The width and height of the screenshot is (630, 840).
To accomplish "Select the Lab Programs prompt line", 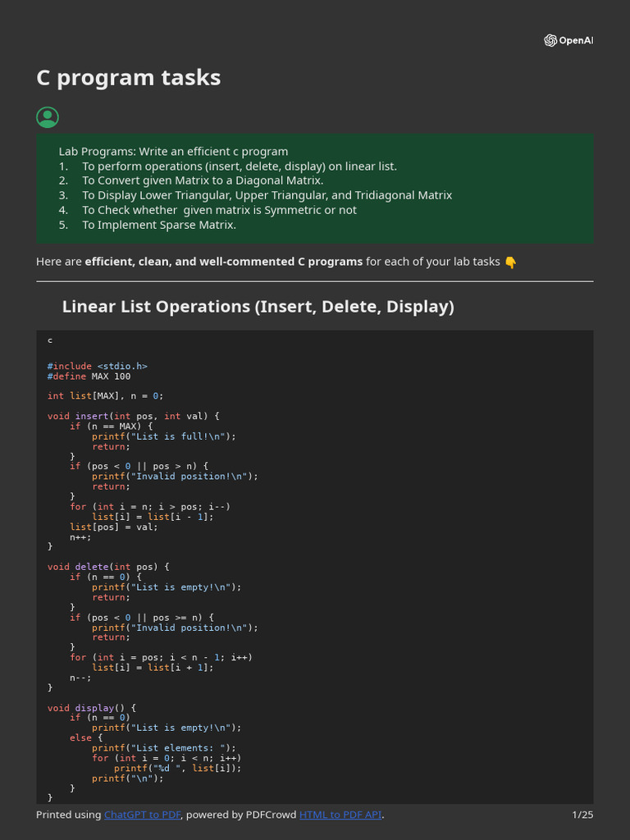I will tap(173, 151).
